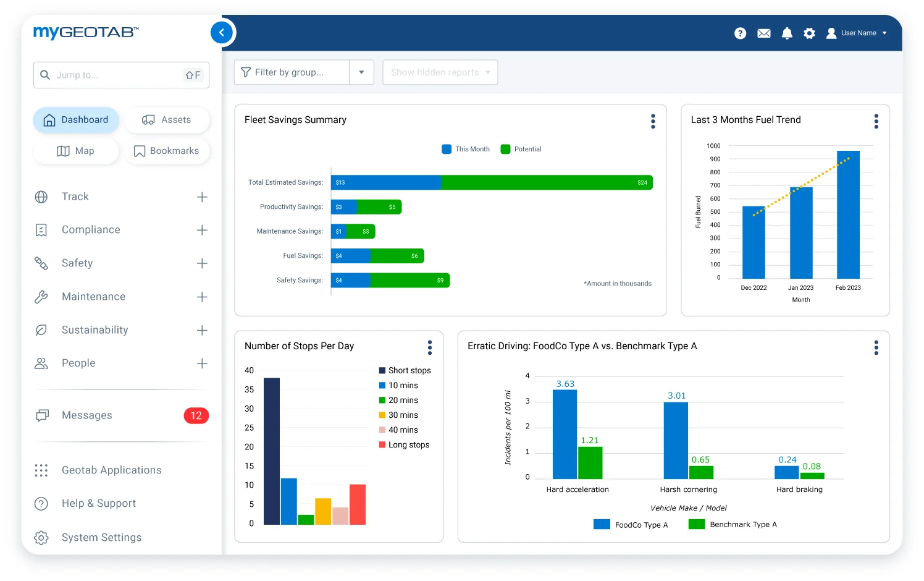This screenshot has width=924, height=581.
Task: Select the Assets section
Action: [167, 119]
